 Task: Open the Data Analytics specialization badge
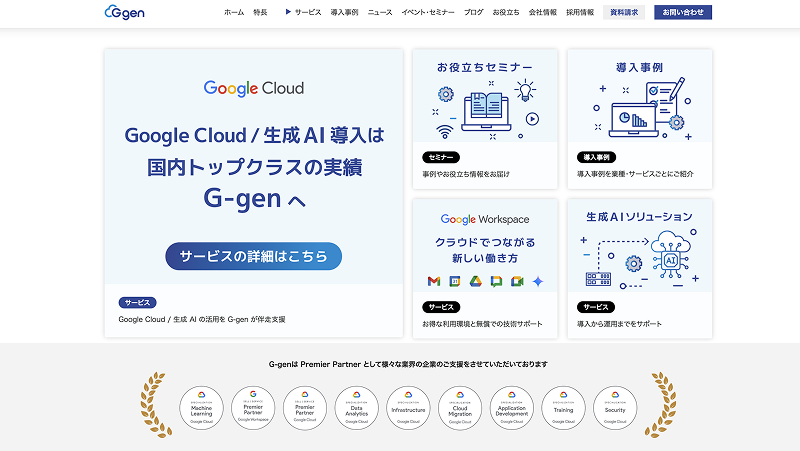click(x=357, y=408)
